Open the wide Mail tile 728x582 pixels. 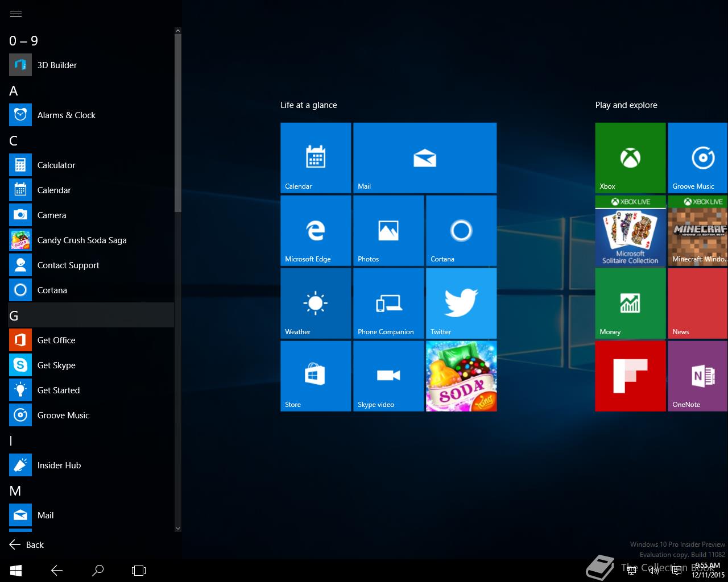click(425, 158)
